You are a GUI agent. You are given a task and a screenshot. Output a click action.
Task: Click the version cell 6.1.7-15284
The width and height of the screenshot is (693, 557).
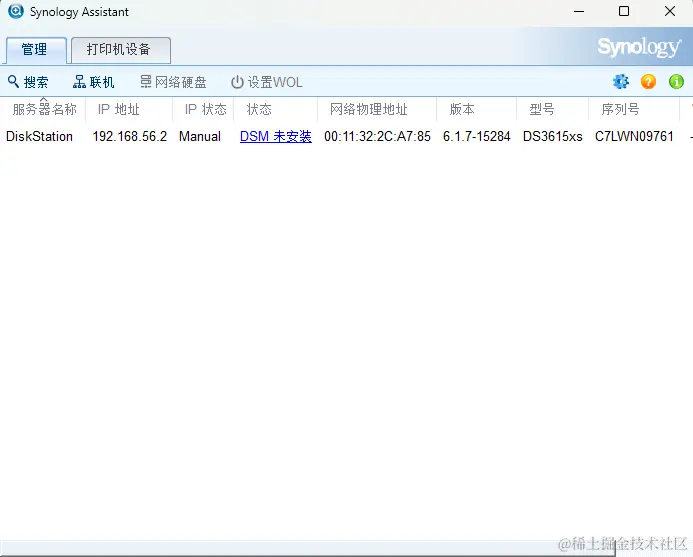point(476,137)
